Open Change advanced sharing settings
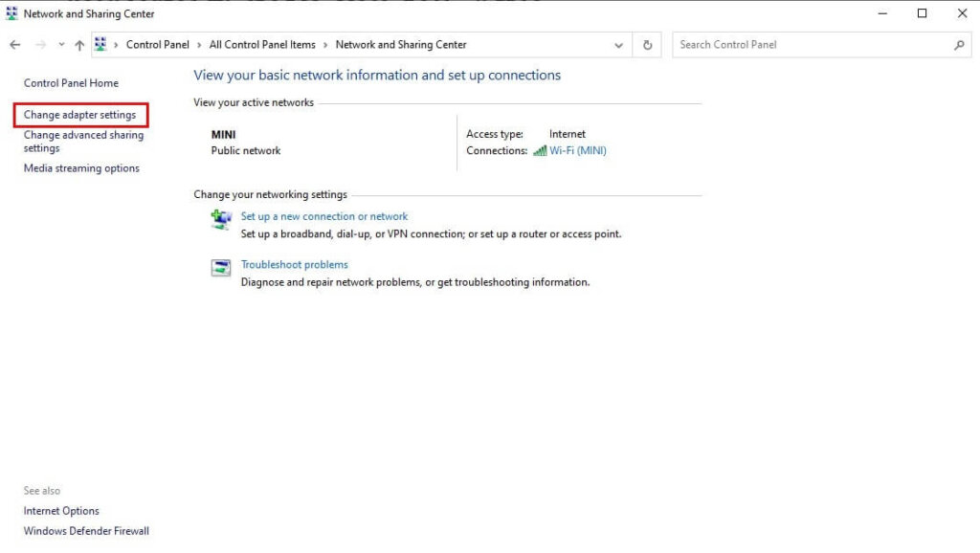980x553 pixels. (x=84, y=142)
